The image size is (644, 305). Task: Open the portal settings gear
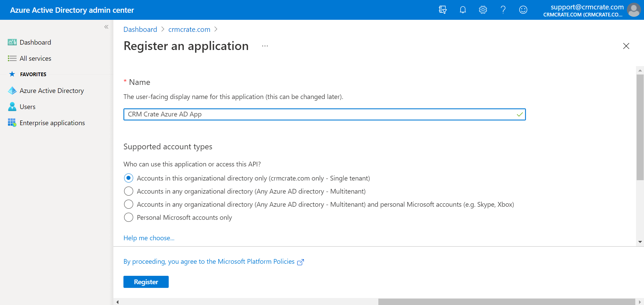click(x=483, y=10)
